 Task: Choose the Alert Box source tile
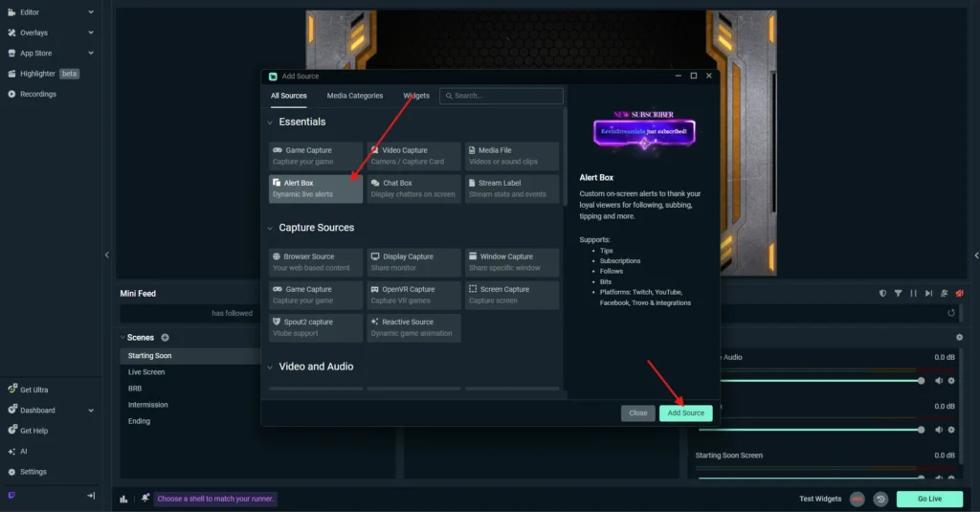pos(316,189)
